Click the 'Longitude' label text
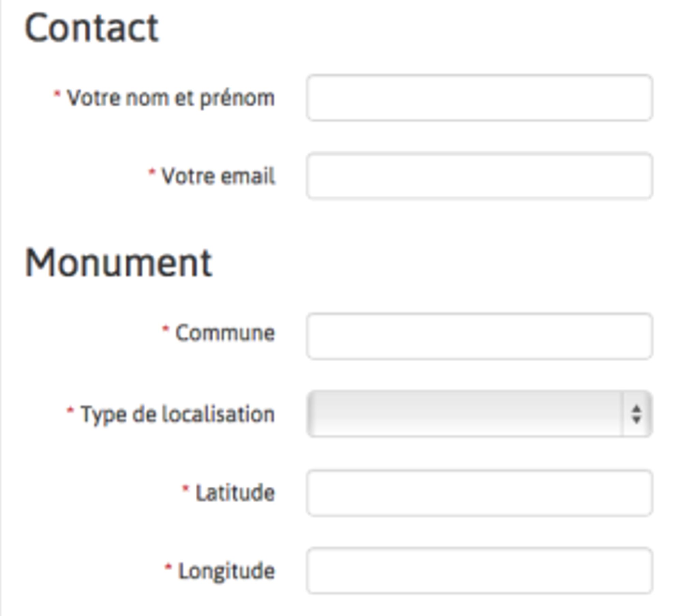 point(226,571)
